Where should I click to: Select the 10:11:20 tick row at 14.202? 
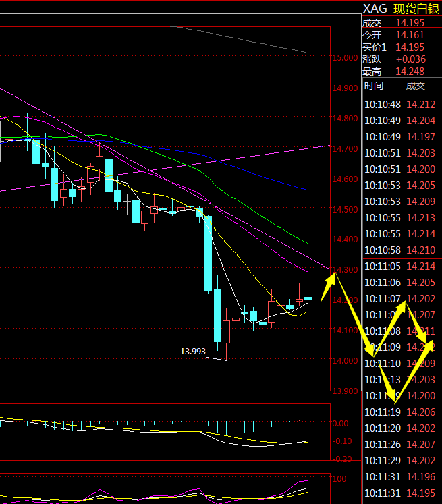click(400, 428)
